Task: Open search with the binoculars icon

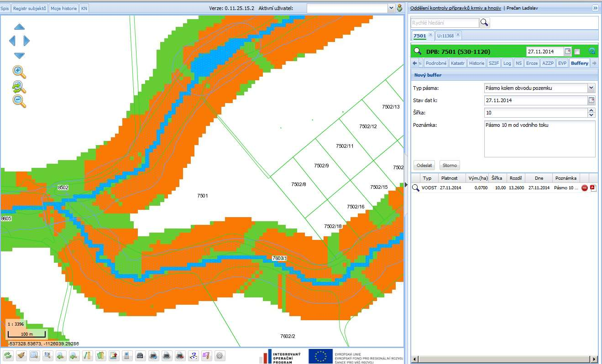Action: (x=141, y=355)
